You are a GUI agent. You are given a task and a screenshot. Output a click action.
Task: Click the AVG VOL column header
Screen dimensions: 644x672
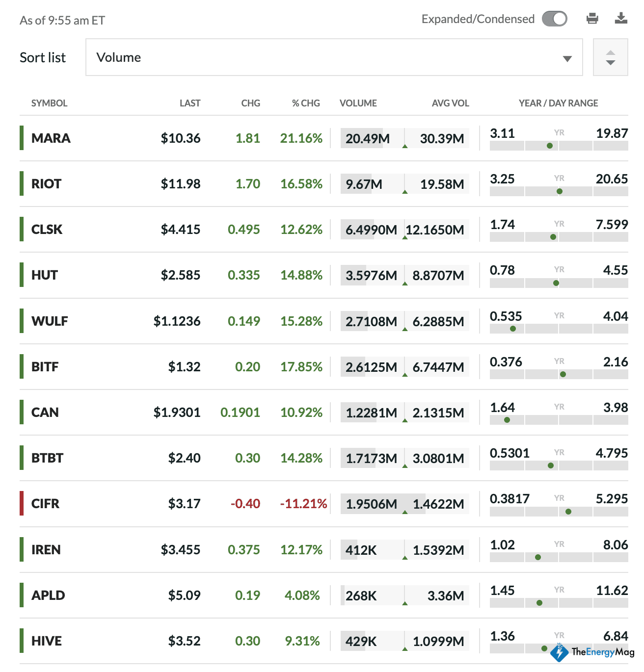[450, 103]
